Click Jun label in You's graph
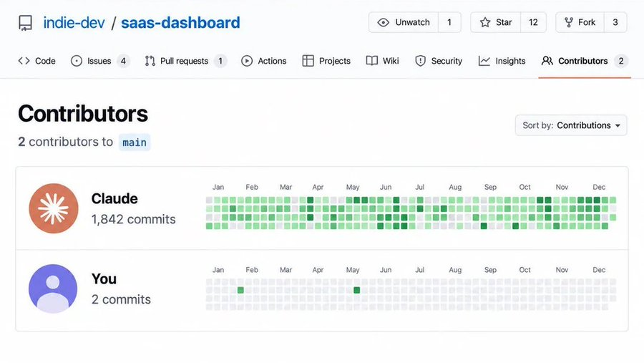This screenshot has height=363, width=644. [x=385, y=270]
